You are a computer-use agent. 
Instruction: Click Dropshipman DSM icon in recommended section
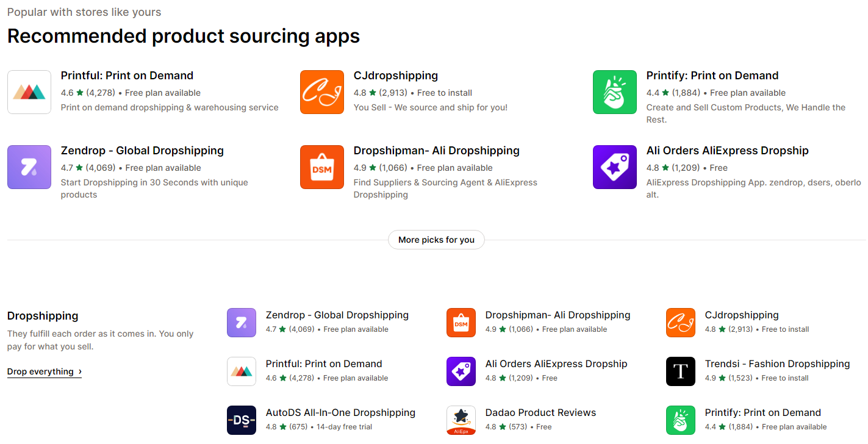[x=322, y=167]
